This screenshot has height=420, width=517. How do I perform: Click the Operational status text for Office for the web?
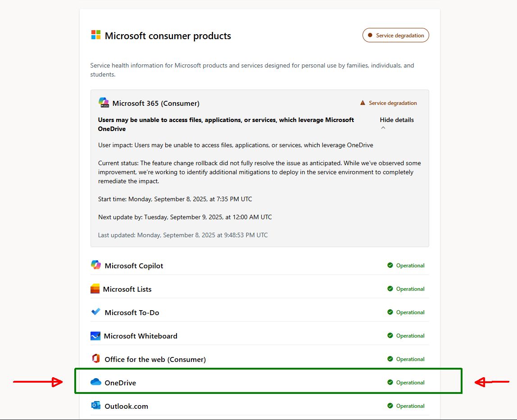coord(410,359)
